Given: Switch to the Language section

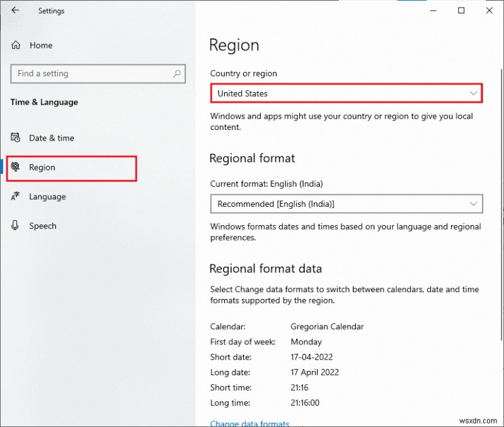Looking at the screenshot, I should coord(47,197).
